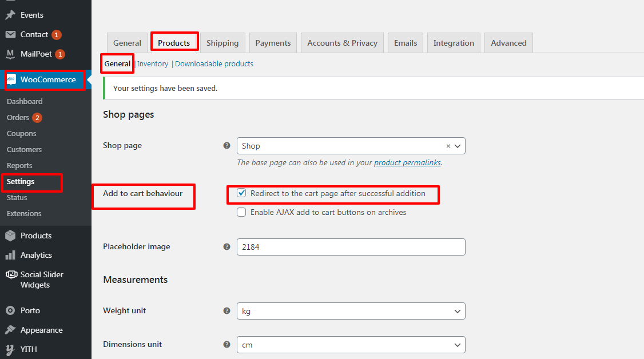Viewport: 644px width, 359px height.
Task: Click help icon beside Placeholder image
Action: 226,246
